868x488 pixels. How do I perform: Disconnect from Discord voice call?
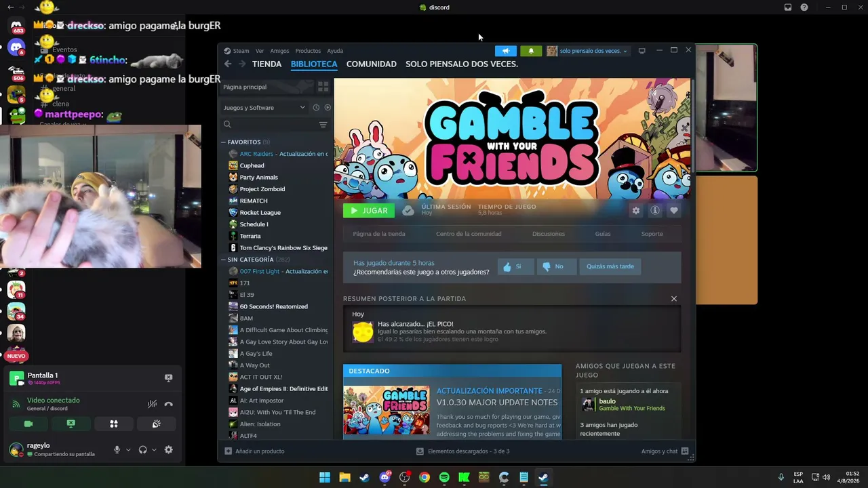[x=169, y=404]
